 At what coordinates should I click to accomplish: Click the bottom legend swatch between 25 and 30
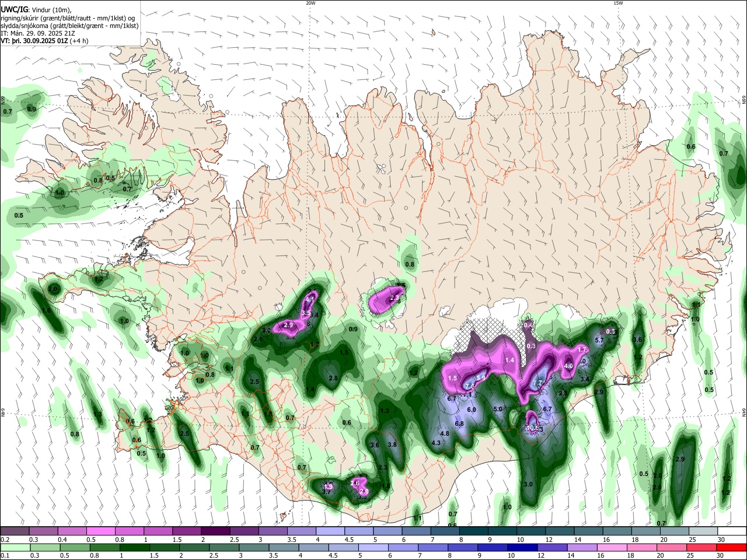click(702, 547)
